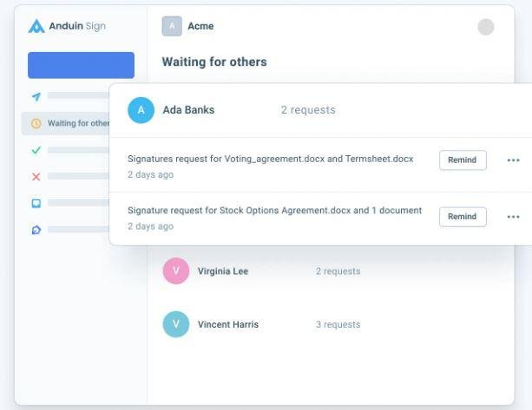Click the grey user profile circle
Viewport: 532px width, 410px height.
[x=486, y=27]
